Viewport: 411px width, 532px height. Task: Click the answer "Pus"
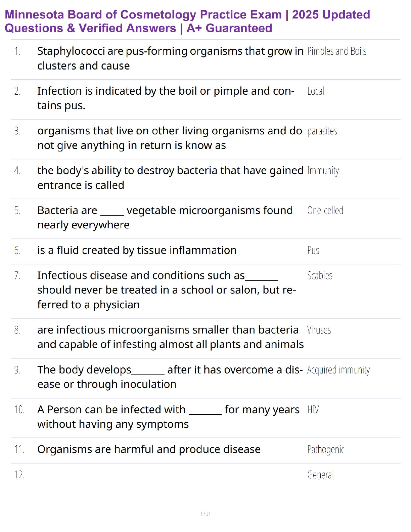[313, 251]
